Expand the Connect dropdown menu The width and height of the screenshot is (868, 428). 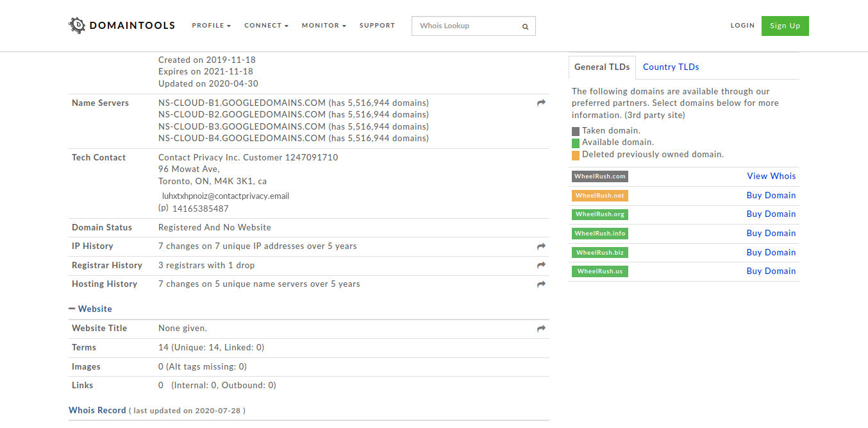click(x=266, y=26)
